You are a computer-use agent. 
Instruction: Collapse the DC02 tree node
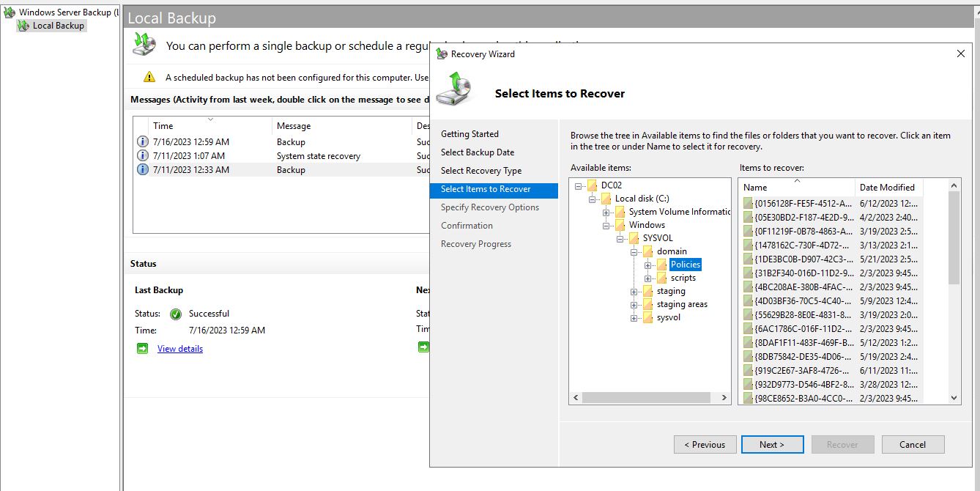tap(579, 185)
